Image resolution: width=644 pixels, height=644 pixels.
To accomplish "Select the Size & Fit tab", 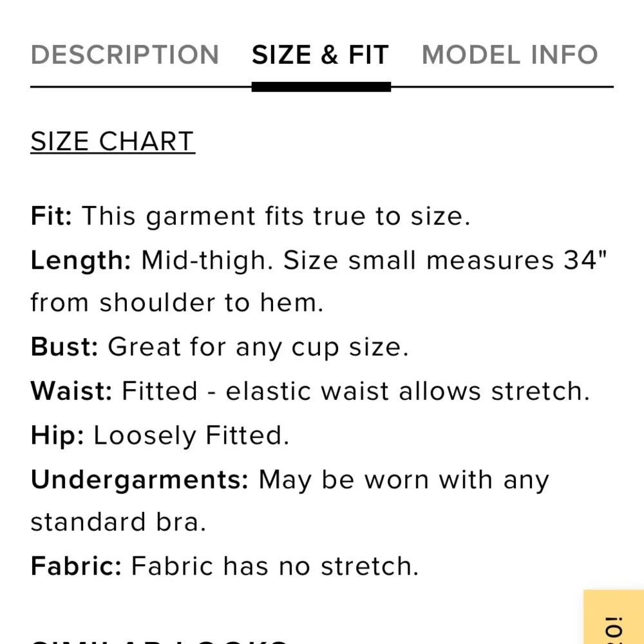I will click(x=320, y=55).
